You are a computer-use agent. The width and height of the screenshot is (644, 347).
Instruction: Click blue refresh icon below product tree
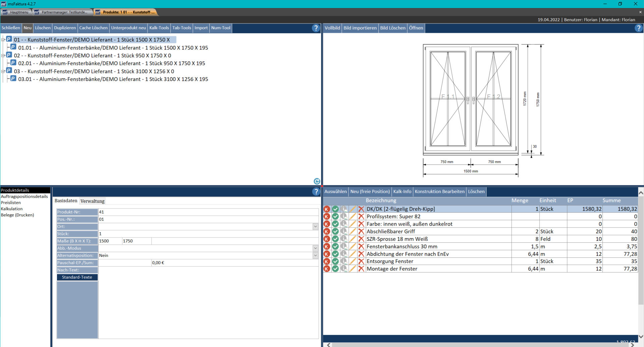click(x=317, y=181)
